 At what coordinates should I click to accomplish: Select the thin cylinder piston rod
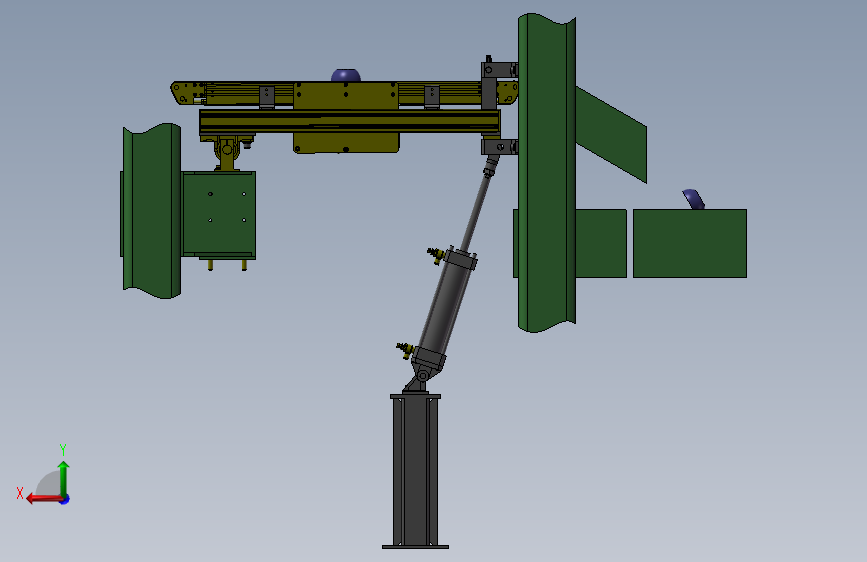click(x=476, y=212)
